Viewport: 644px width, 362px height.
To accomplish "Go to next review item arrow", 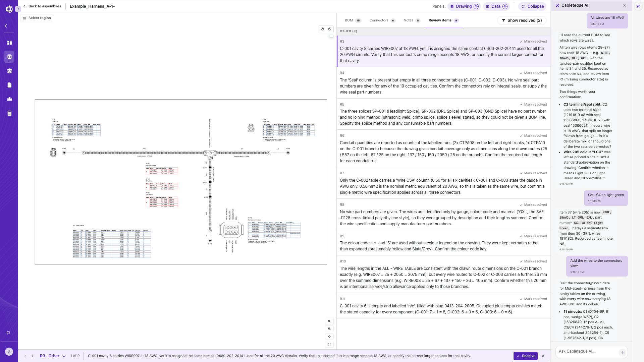I will 32,356.
